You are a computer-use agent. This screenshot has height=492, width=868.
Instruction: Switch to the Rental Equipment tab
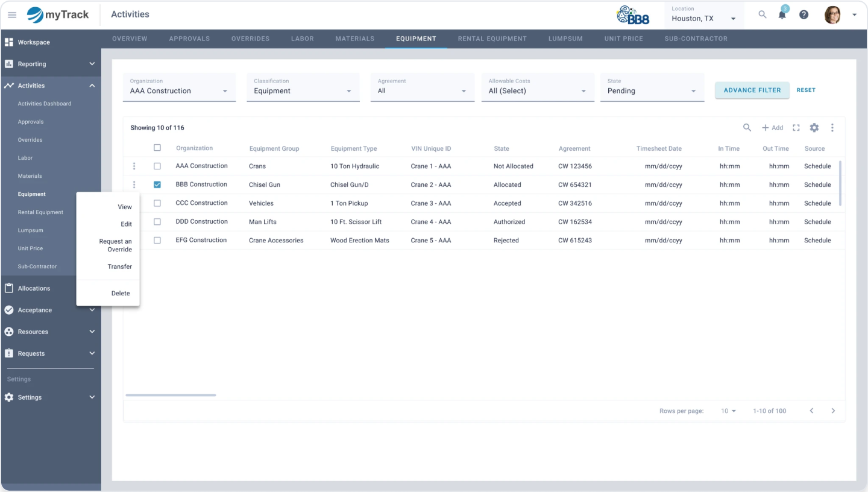[x=492, y=39]
